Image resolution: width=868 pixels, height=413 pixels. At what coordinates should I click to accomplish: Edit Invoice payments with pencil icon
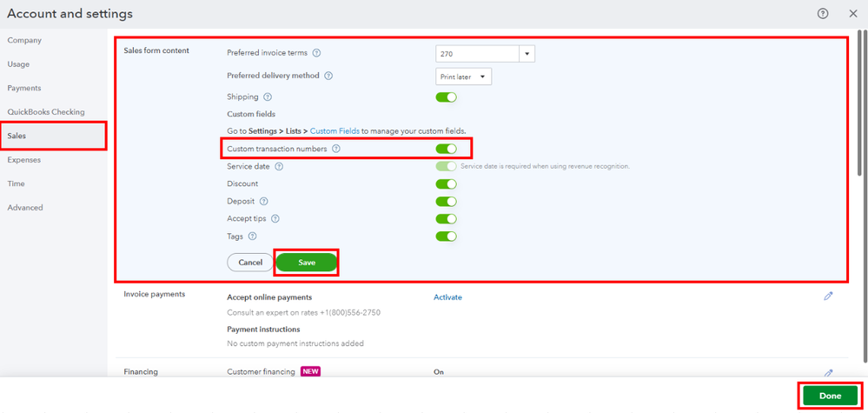[828, 296]
